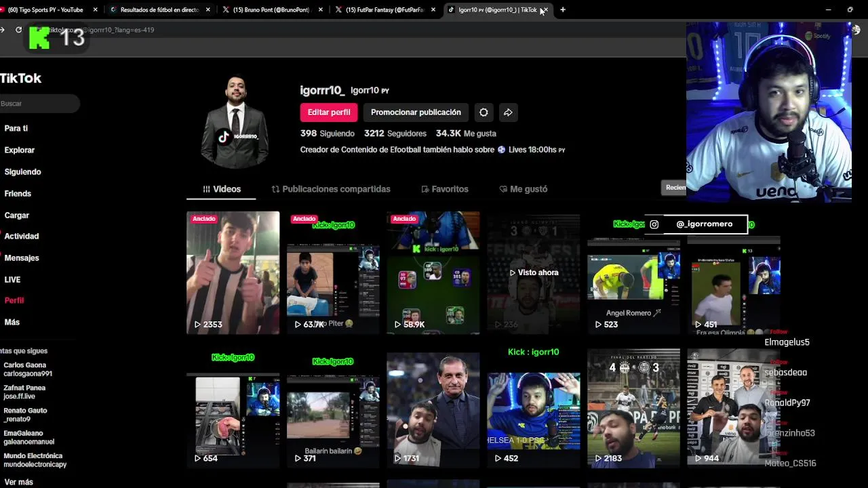Viewport: 868px width, 488px height.
Task: Open profile settings gear icon
Action: (484, 113)
